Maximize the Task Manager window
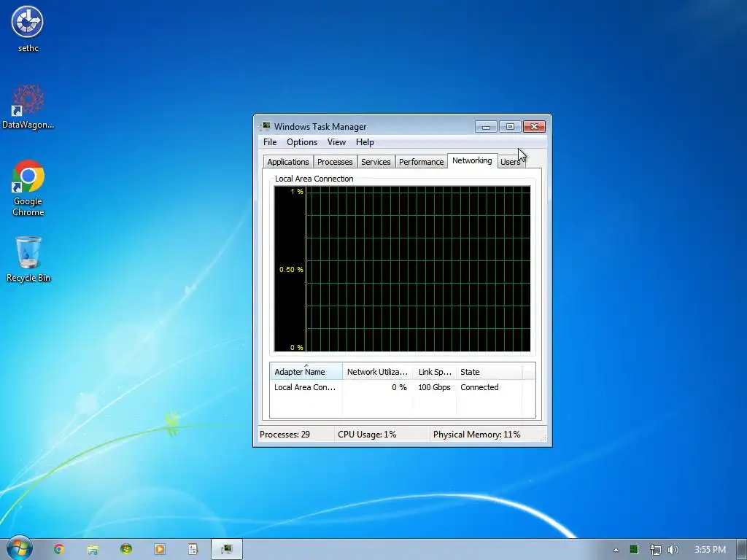The width and height of the screenshot is (747, 560). point(510,126)
